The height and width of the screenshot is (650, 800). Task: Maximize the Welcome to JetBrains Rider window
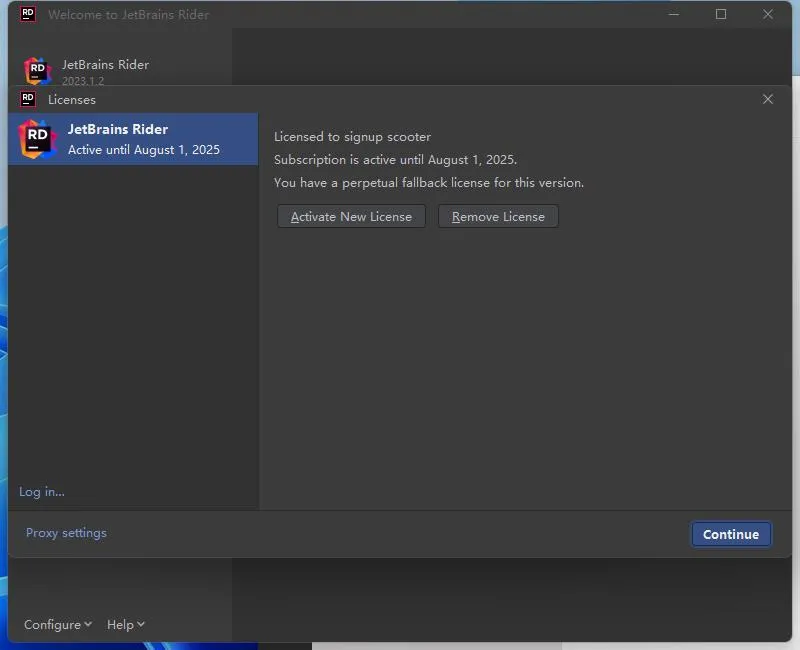[x=720, y=14]
